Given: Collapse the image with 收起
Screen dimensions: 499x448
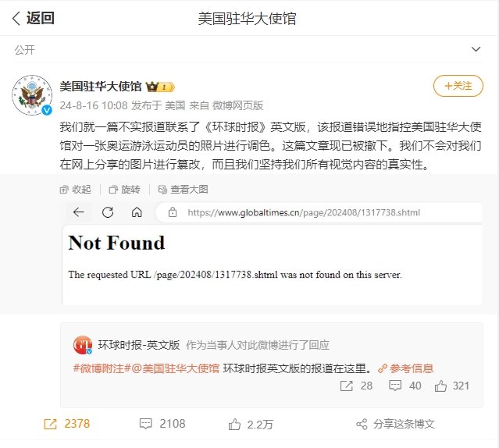Looking at the screenshot, I should point(76,190).
